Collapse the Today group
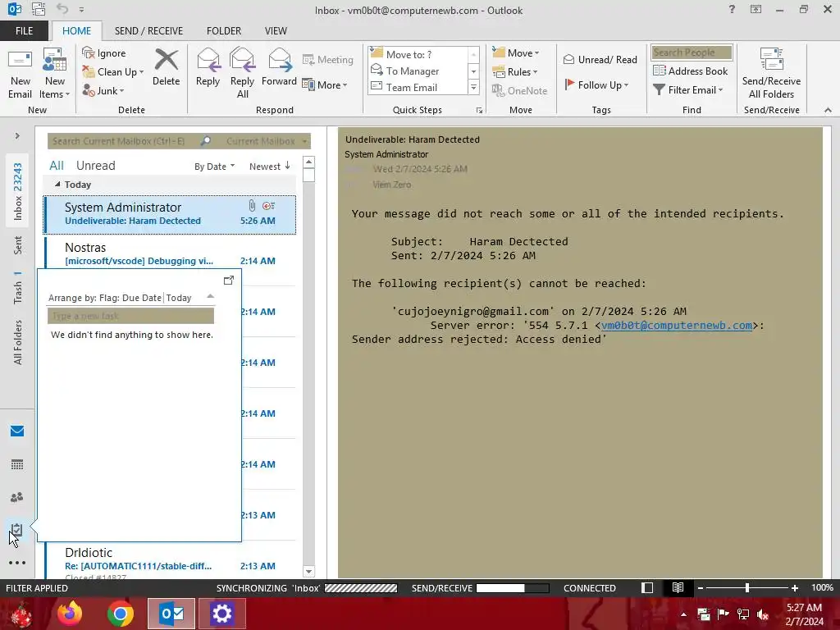This screenshot has height=630, width=840. click(57, 185)
